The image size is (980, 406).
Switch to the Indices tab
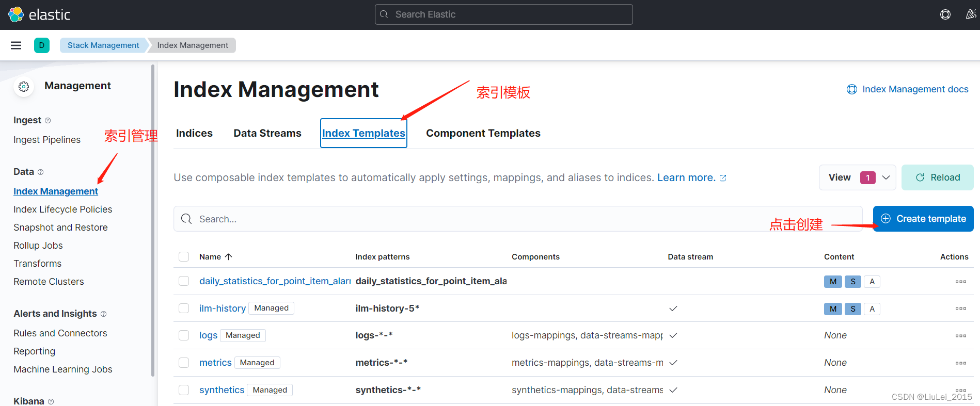[x=194, y=133]
